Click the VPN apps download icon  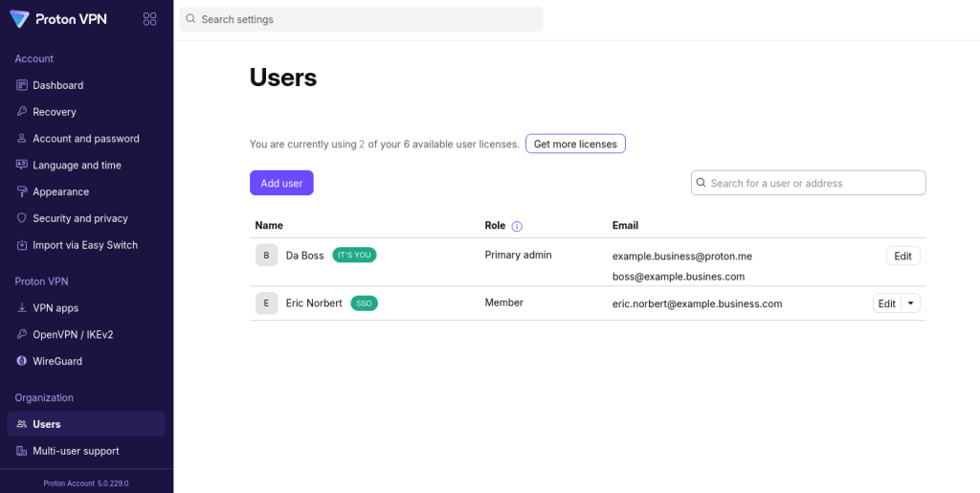tap(22, 308)
